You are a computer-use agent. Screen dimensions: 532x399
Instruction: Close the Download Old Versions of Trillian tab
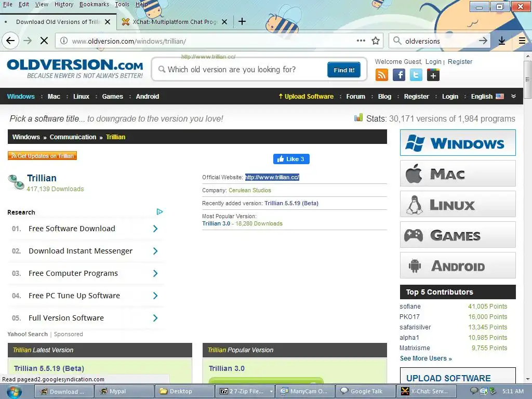pos(108,22)
